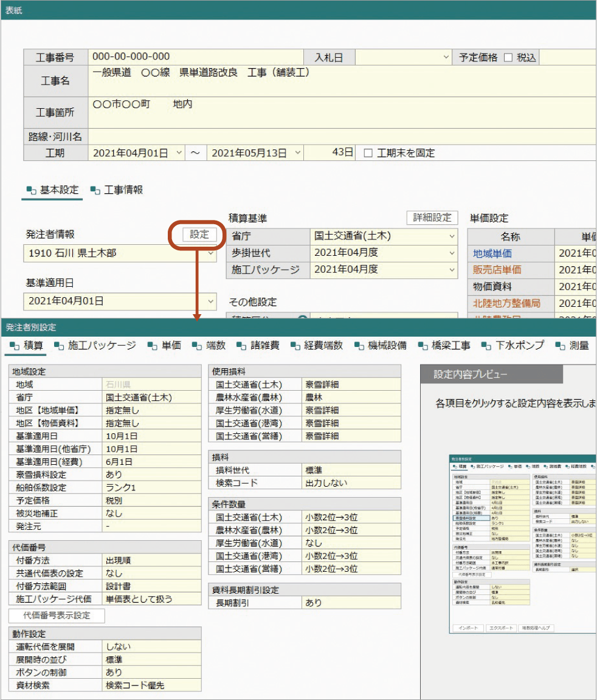
Task: Click the 機械設備 tab icon
Action: pos(359,346)
